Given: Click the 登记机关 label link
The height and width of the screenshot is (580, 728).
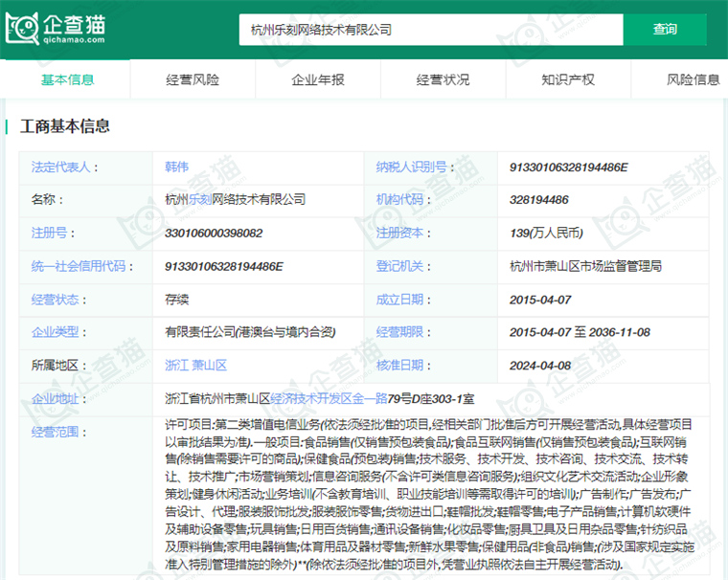Looking at the screenshot, I should [399, 266].
